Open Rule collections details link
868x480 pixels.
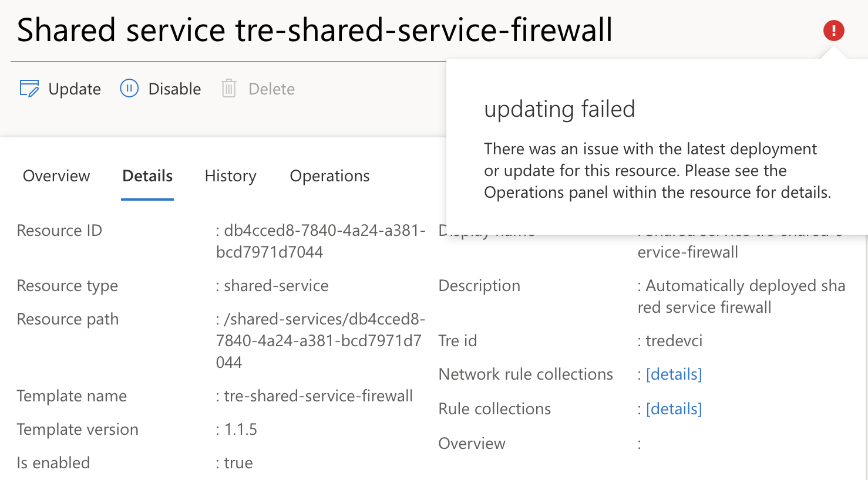[x=674, y=408]
